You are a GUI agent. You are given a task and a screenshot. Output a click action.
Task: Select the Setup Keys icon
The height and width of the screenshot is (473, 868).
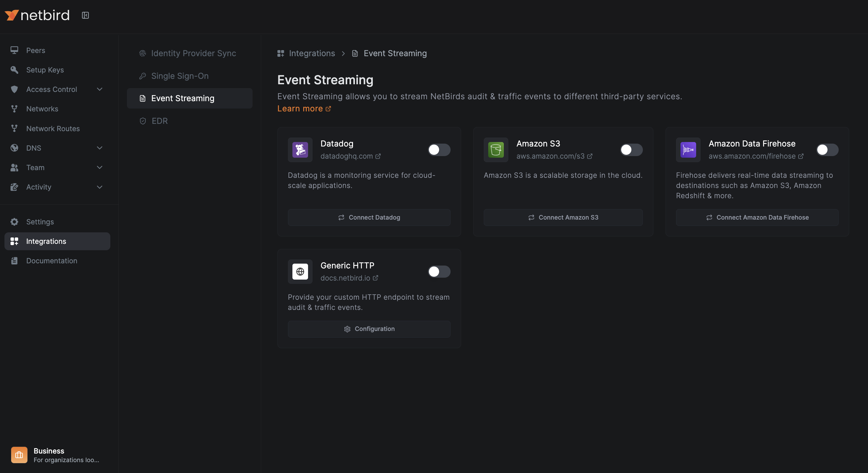tap(14, 70)
